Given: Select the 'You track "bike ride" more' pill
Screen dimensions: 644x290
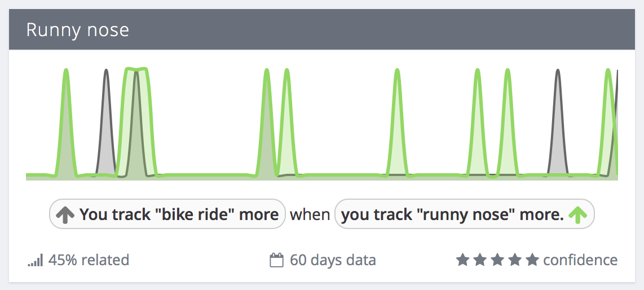Looking at the screenshot, I should (x=167, y=214).
